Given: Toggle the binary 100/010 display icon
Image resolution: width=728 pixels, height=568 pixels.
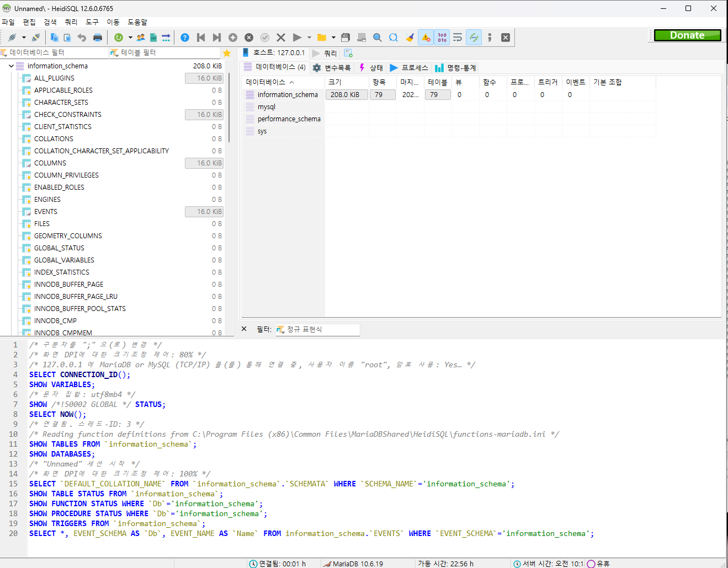Looking at the screenshot, I should [x=442, y=37].
